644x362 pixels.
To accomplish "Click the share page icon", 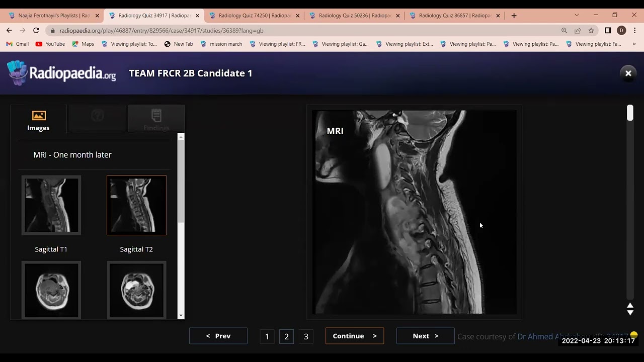I will tap(578, 31).
